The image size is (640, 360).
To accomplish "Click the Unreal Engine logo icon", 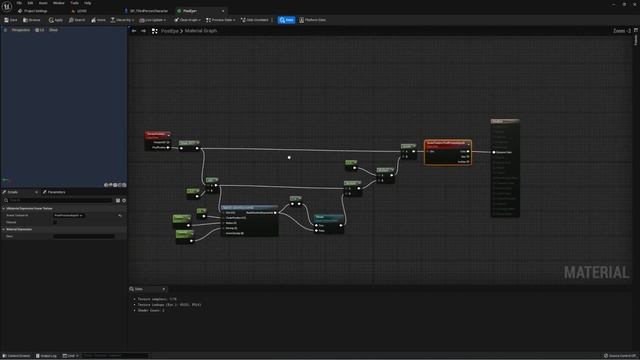I will (x=7, y=7).
